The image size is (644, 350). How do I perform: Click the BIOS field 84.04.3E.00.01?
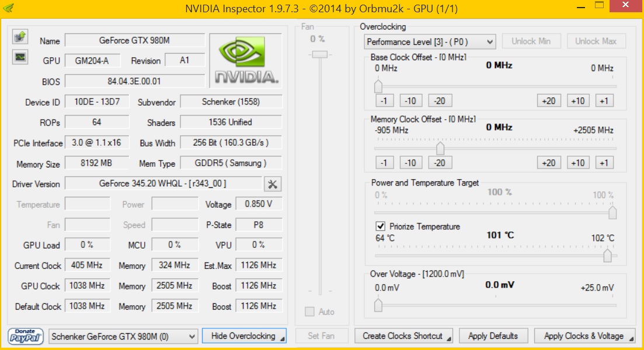click(135, 81)
